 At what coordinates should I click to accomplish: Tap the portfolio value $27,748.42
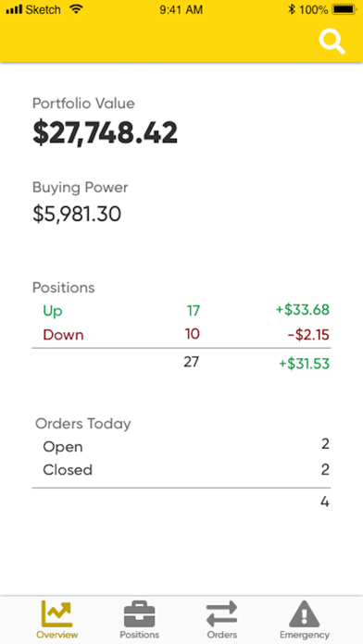106,133
